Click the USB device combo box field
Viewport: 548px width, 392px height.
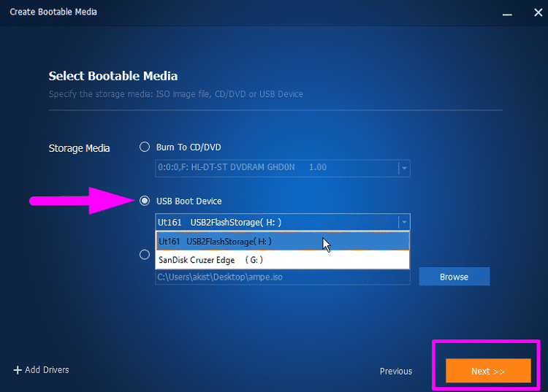pyautogui.click(x=282, y=222)
